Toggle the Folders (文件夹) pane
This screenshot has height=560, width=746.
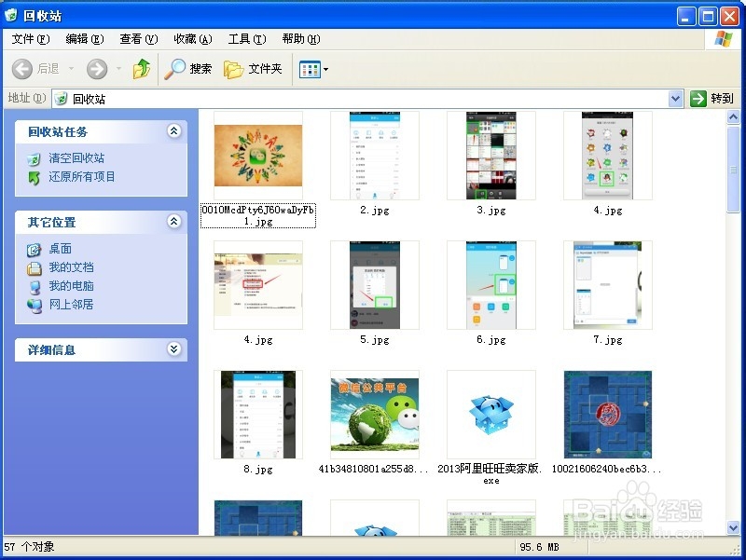point(253,69)
